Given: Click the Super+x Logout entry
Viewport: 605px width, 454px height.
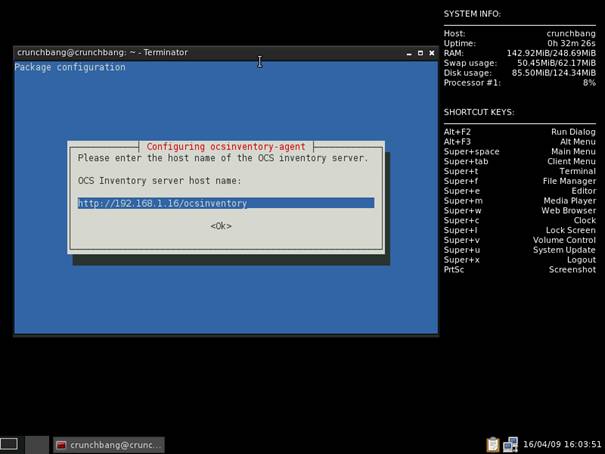Looking at the screenshot, I should coord(519,260).
